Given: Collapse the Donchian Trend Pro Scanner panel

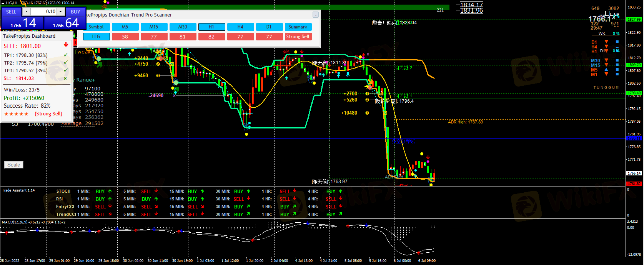Looking at the screenshot, I should 315,15.
